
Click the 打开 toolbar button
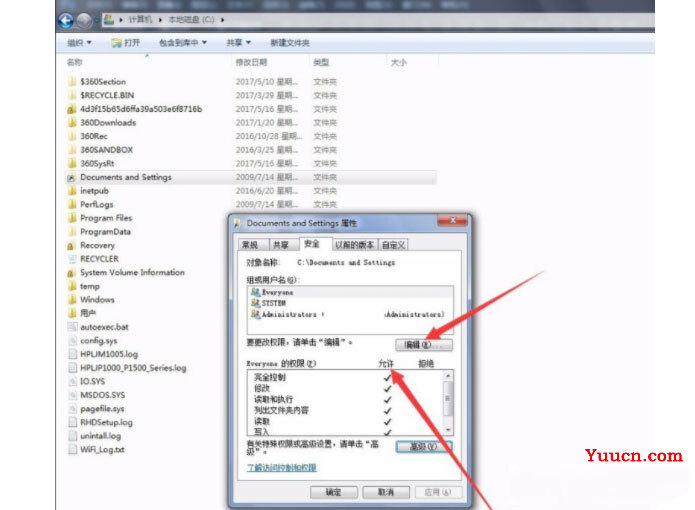126,43
